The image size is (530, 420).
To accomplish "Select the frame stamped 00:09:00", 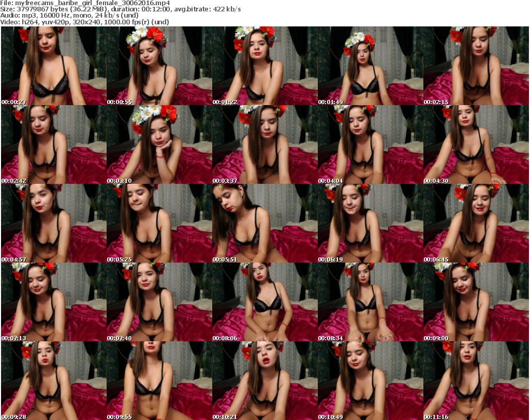I will (x=476, y=302).
